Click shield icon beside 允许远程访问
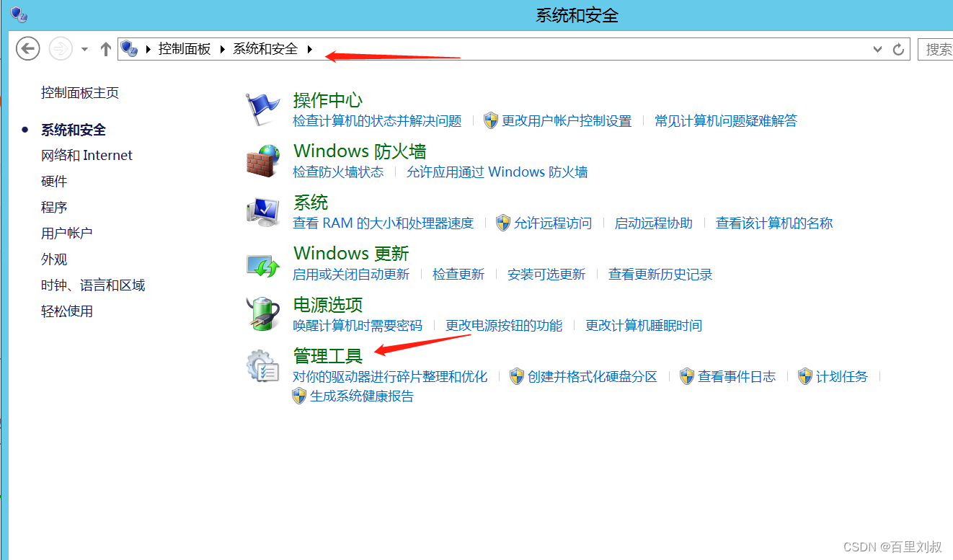This screenshot has height=560, width=953. [503, 223]
